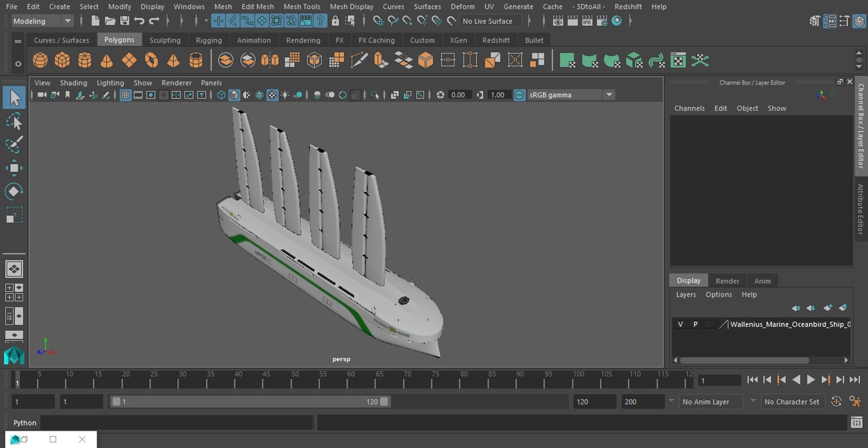Toggle layer playback P box
This screenshot has height=448, width=868.
(x=695, y=324)
